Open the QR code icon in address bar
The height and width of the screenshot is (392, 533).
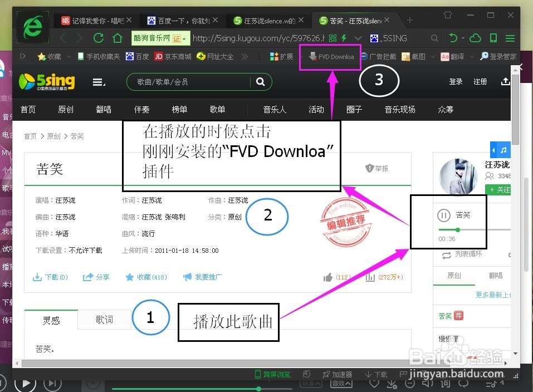point(333,38)
